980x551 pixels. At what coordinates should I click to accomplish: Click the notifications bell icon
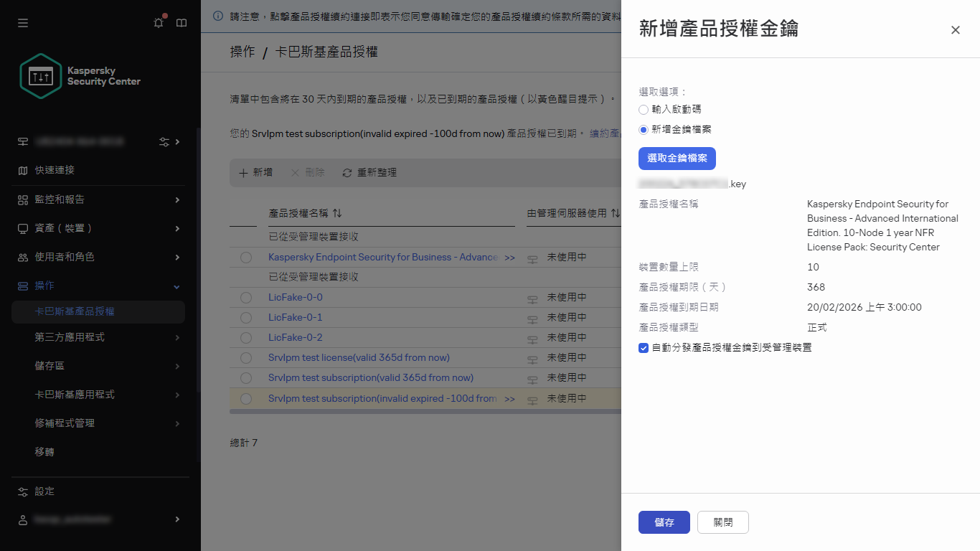(158, 22)
